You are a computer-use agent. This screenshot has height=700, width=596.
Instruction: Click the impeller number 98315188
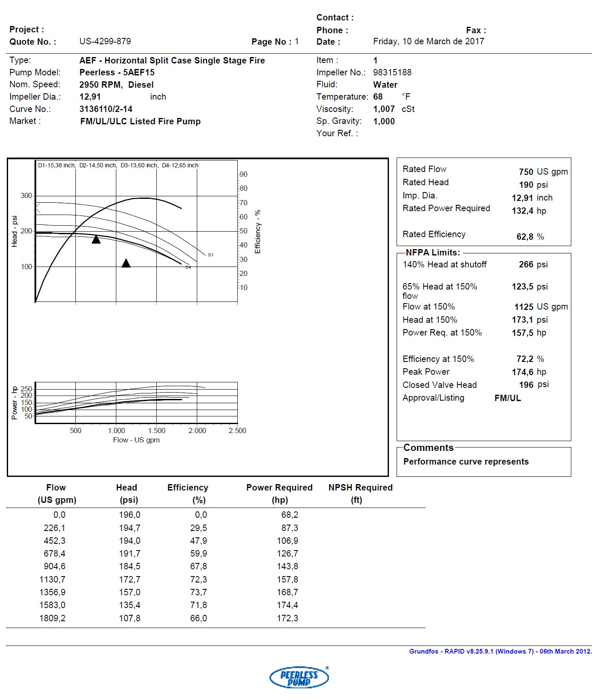click(392, 72)
